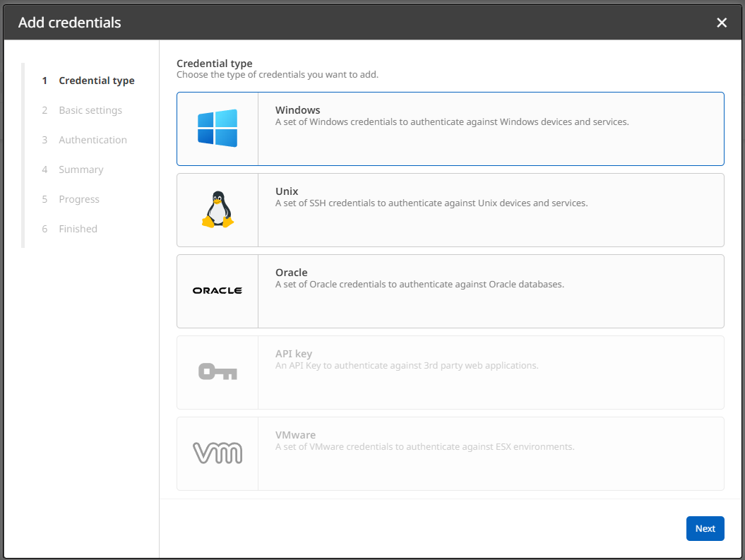
Task: Choose the Unix credential type title
Action: [287, 191]
